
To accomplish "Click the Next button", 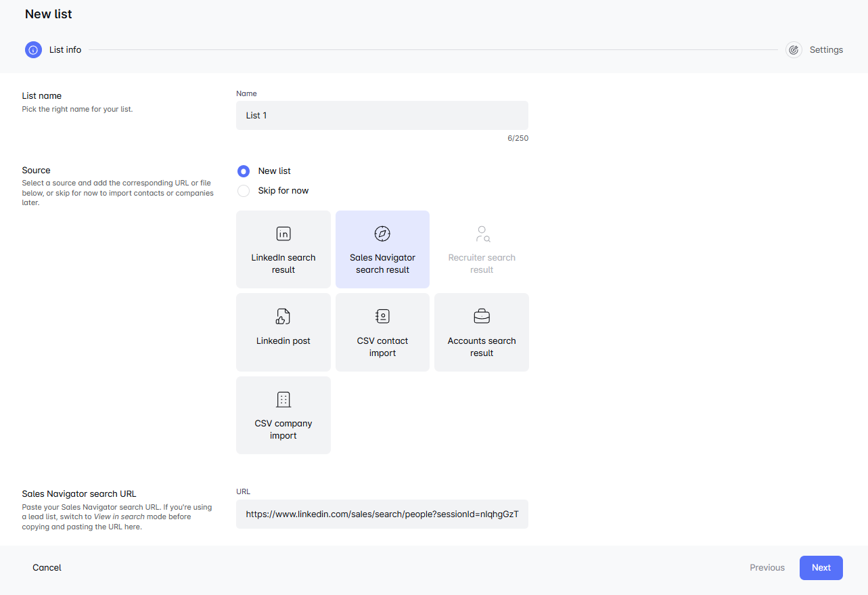I will point(821,568).
